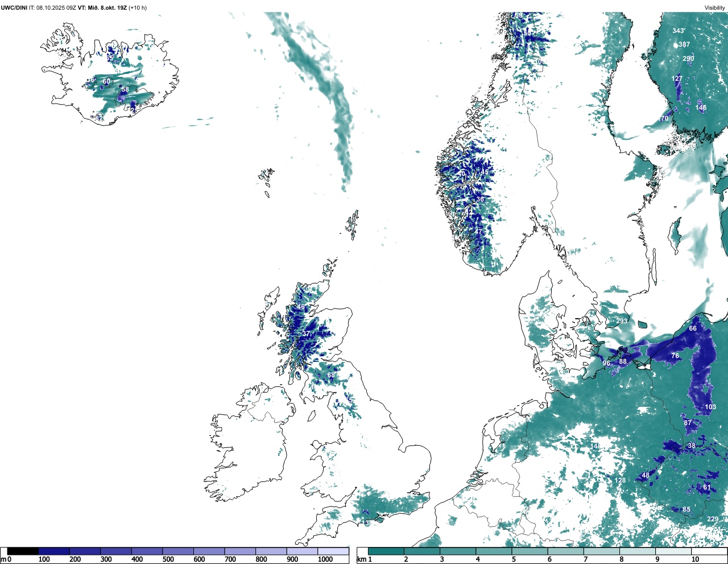Screen dimensions: 728x564
Task: Click the visibility value '343' over Finland
Action: click(x=678, y=31)
